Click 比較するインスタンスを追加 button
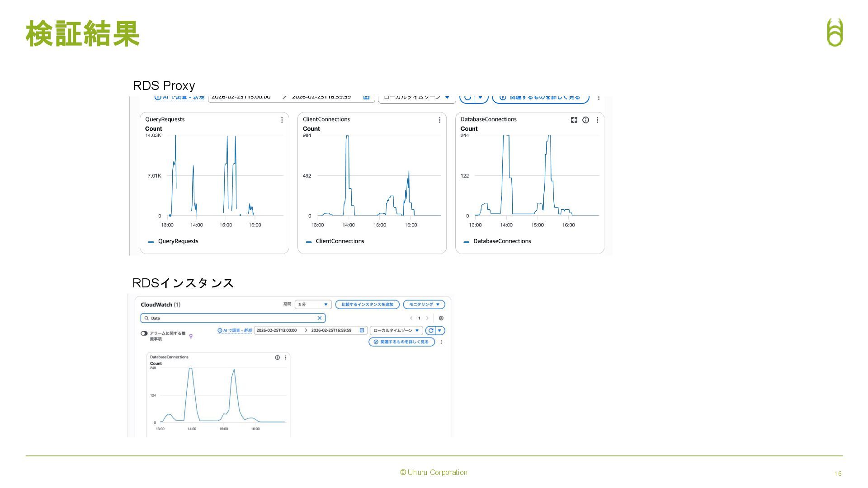The width and height of the screenshot is (868, 488). tap(367, 305)
